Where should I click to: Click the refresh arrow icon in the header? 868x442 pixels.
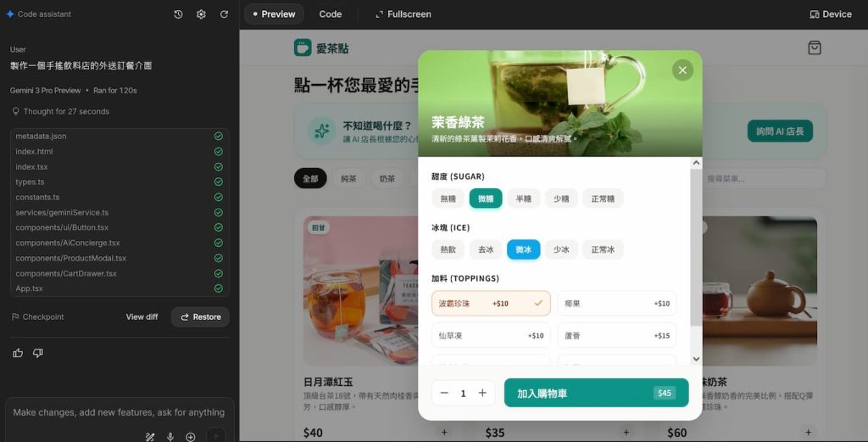[224, 14]
